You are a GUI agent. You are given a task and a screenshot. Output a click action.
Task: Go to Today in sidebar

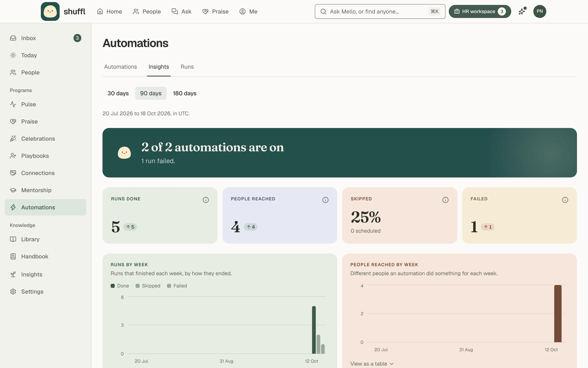click(x=46, y=55)
